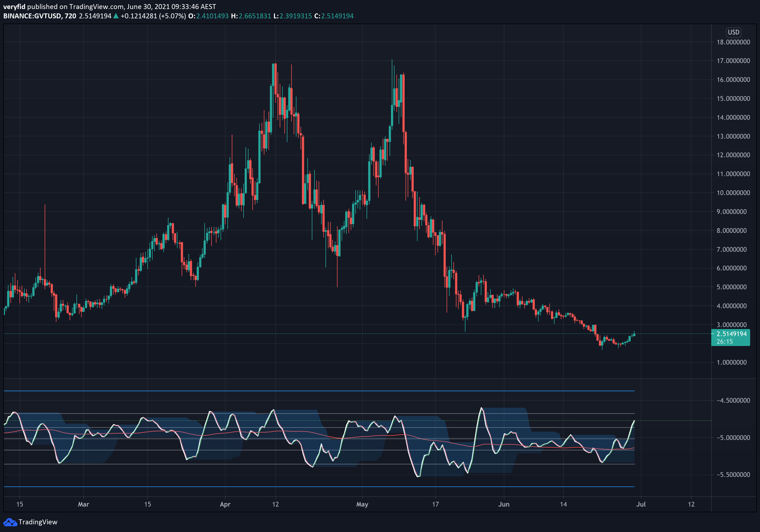This screenshot has height=532, width=760.
Task: Select the 17.0000000 price axis label
Action: [x=733, y=61]
